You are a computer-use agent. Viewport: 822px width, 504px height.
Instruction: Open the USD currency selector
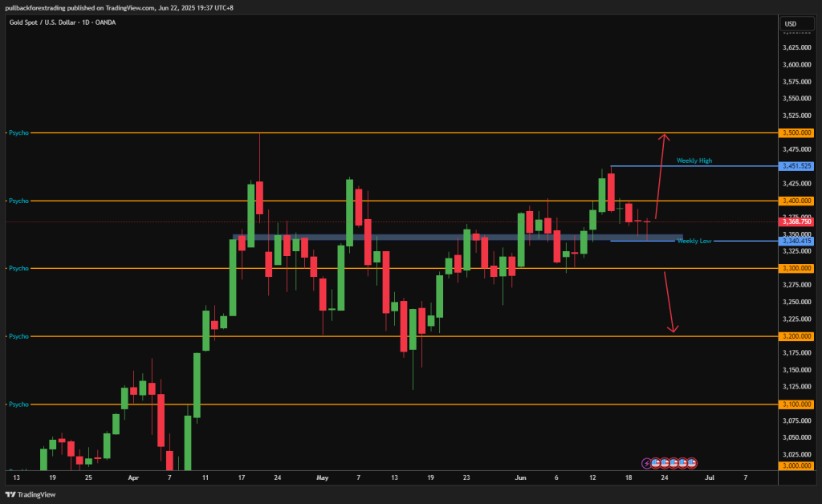pyautogui.click(x=791, y=22)
